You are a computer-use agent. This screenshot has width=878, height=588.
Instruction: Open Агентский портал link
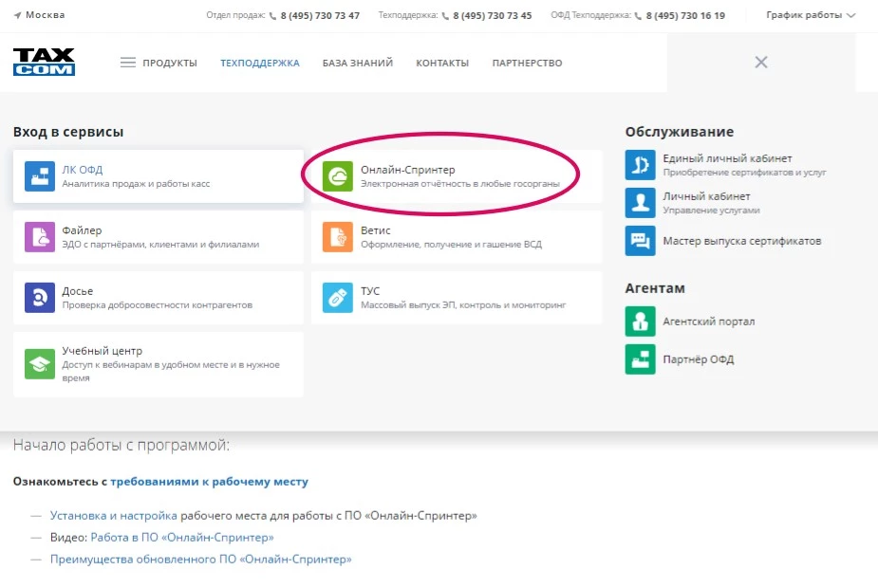tap(709, 322)
